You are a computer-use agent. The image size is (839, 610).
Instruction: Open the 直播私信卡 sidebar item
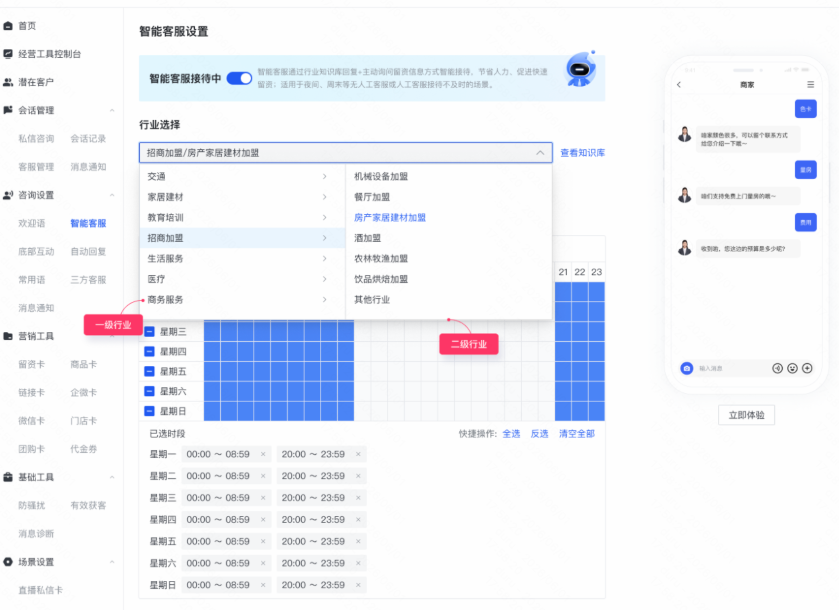click(41, 590)
